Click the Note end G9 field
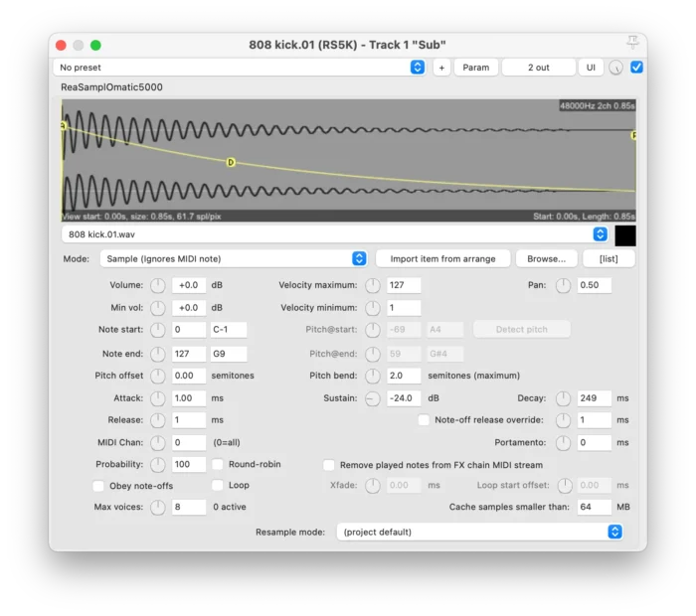This screenshot has width=696, height=616. [229, 354]
